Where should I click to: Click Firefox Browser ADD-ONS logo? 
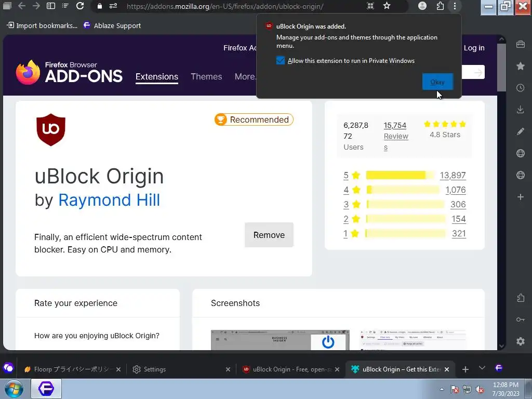coord(69,72)
